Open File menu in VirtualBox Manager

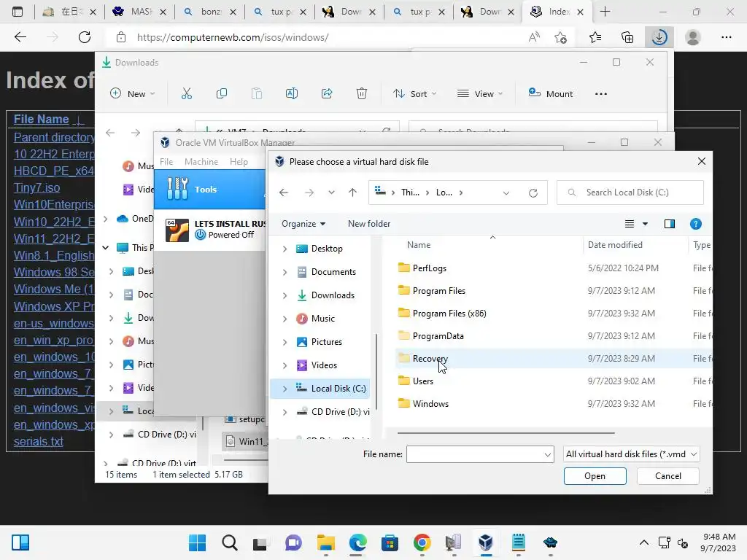tap(166, 162)
